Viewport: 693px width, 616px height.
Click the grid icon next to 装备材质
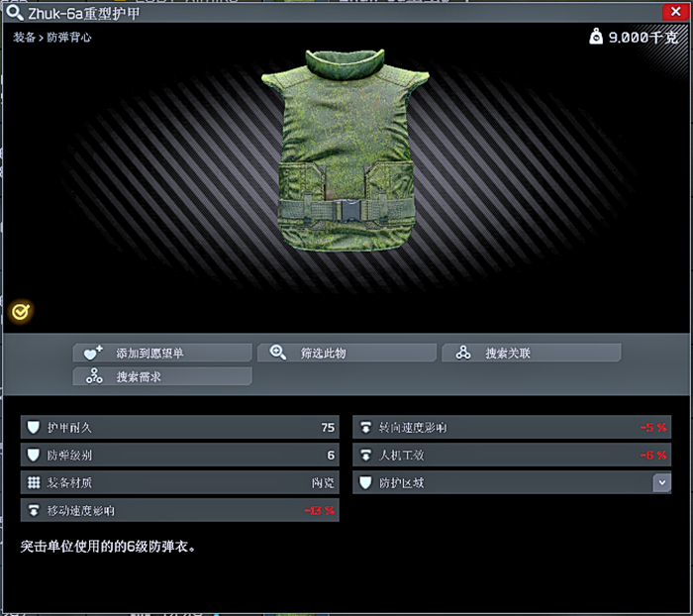(34, 482)
